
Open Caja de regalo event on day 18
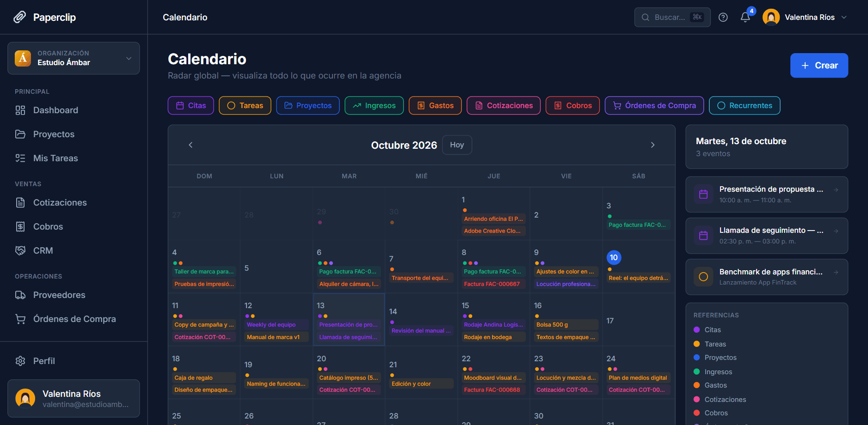pos(204,378)
